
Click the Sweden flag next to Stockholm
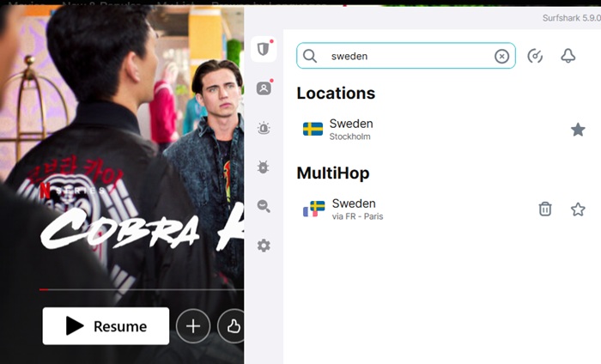click(313, 129)
